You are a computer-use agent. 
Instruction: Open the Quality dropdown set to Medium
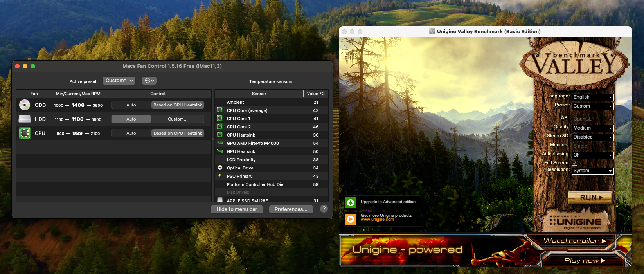pos(592,128)
